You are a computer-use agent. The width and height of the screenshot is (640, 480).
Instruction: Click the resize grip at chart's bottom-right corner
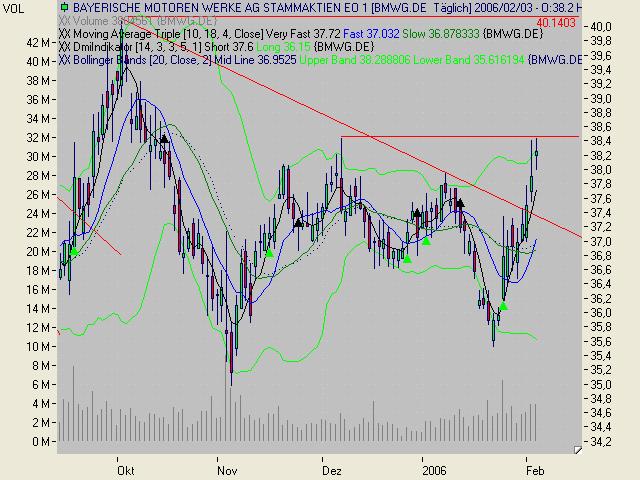click(577, 451)
